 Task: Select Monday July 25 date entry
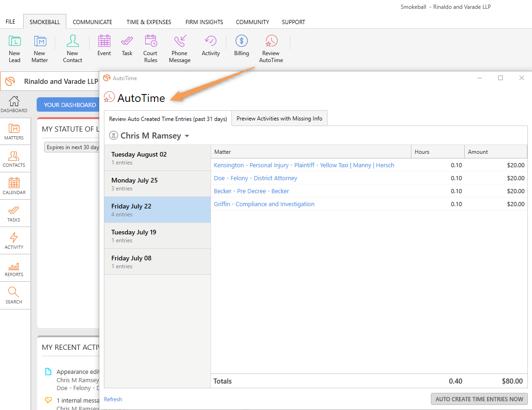[x=157, y=184]
